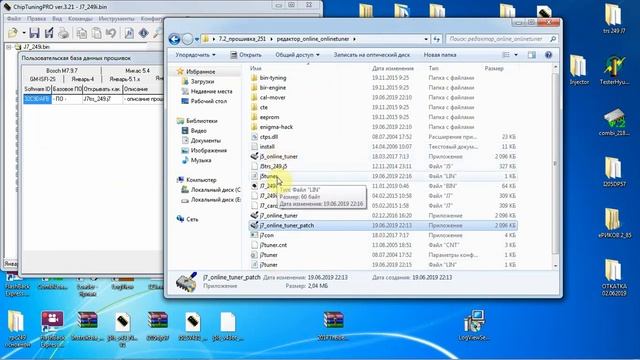The height and width of the screenshot is (360, 640).
Task: Sort files by the Дата изменения column
Action: coord(393,68)
